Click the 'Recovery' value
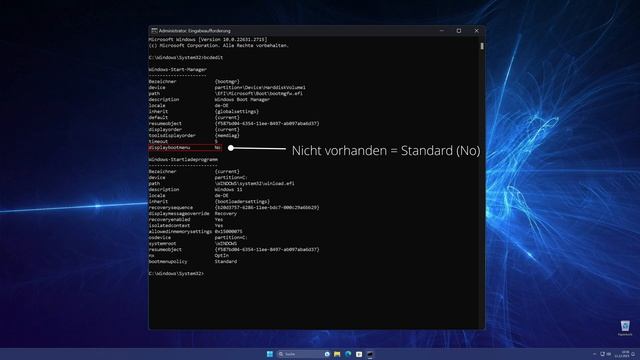The image size is (640, 360). pos(226,213)
